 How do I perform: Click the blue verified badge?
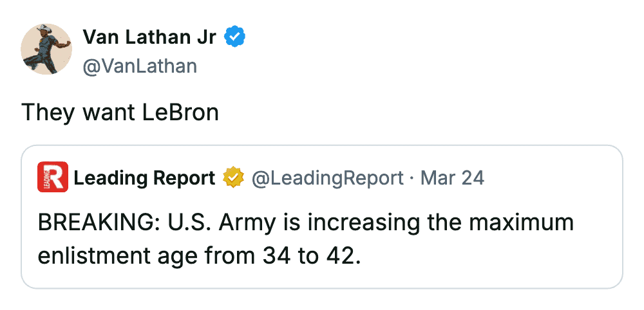pos(233,38)
